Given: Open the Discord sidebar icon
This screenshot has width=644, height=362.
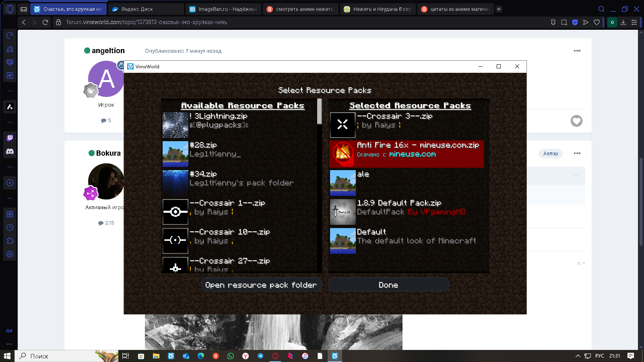Looking at the screenshot, I should pyautogui.click(x=10, y=152).
